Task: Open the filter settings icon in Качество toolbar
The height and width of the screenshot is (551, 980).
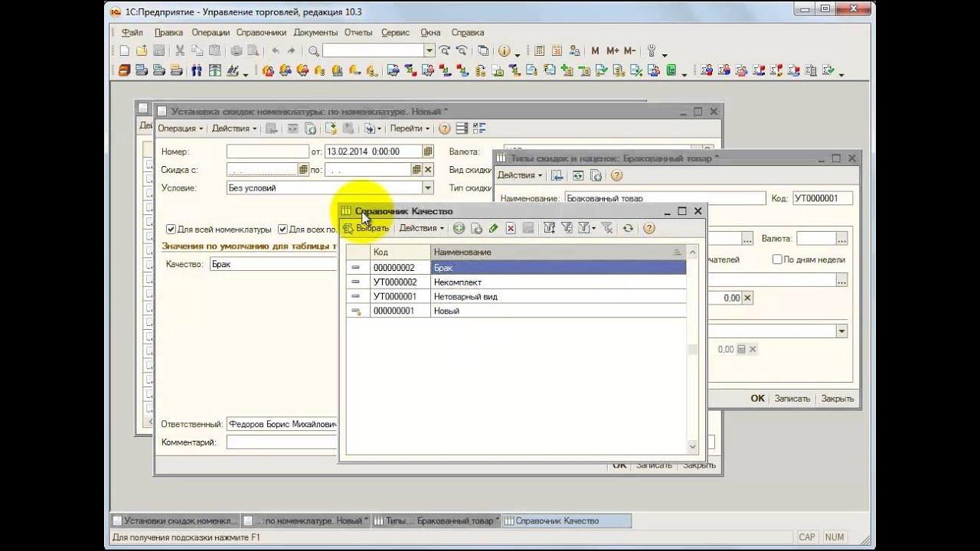Action: [x=549, y=228]
